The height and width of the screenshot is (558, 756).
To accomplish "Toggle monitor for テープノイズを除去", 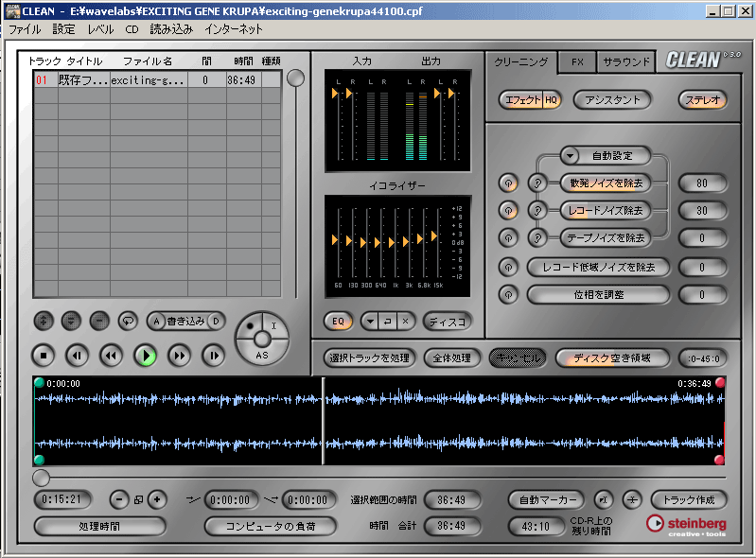I will (x=508, y=238).
